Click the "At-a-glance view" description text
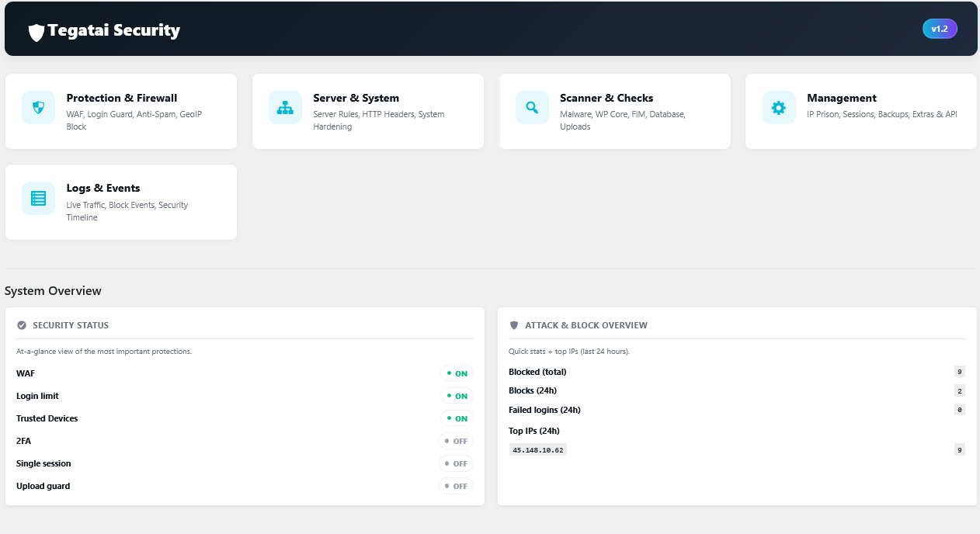This screenshot has width=980, height=534. (104, 352)
